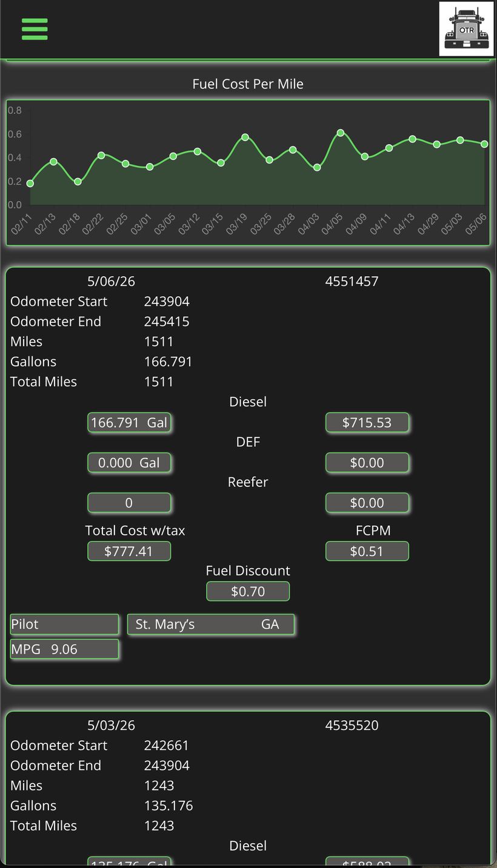Viewport: 497px width, 868px height.
Task: Click the 02/11 first chart data point
Action: (x=30, y=184)
